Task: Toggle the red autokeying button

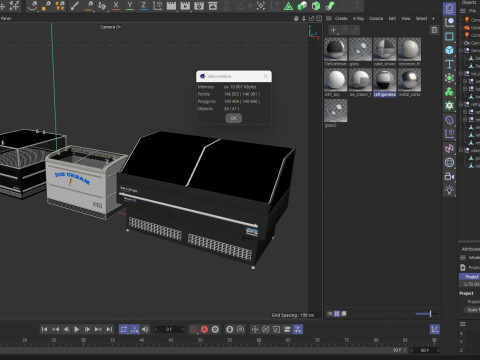Action: pos(204,329)
